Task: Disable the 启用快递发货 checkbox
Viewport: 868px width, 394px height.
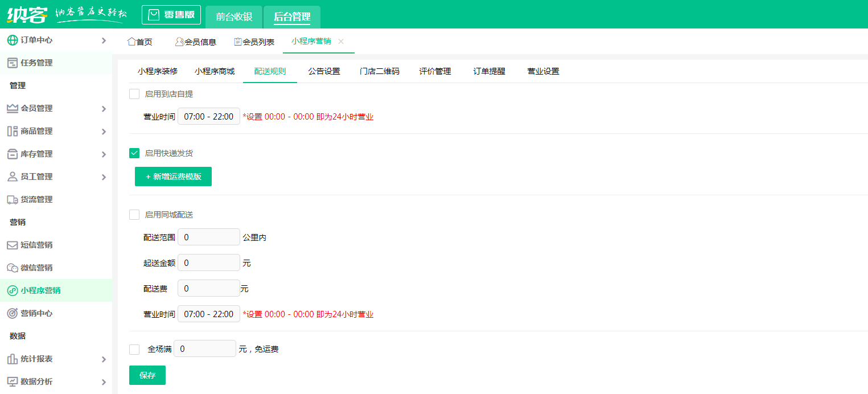Action: 134,153
